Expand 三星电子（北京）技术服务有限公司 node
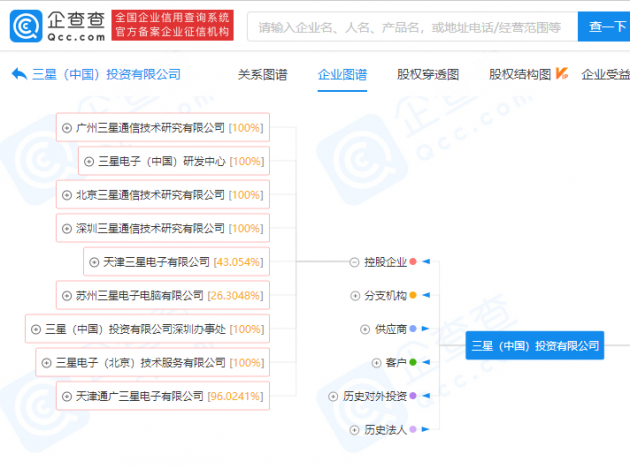The image size is (630, 469). coord(46,363)
